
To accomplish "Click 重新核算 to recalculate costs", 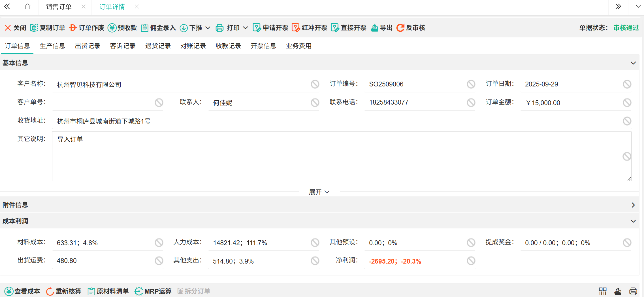I will (64, 291).
